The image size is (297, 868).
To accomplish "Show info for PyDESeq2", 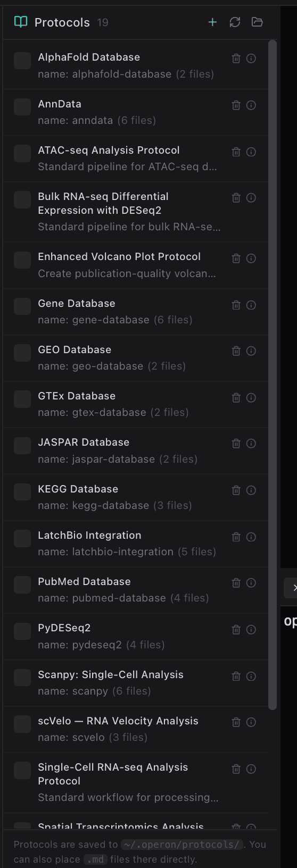I will [251, 630].
